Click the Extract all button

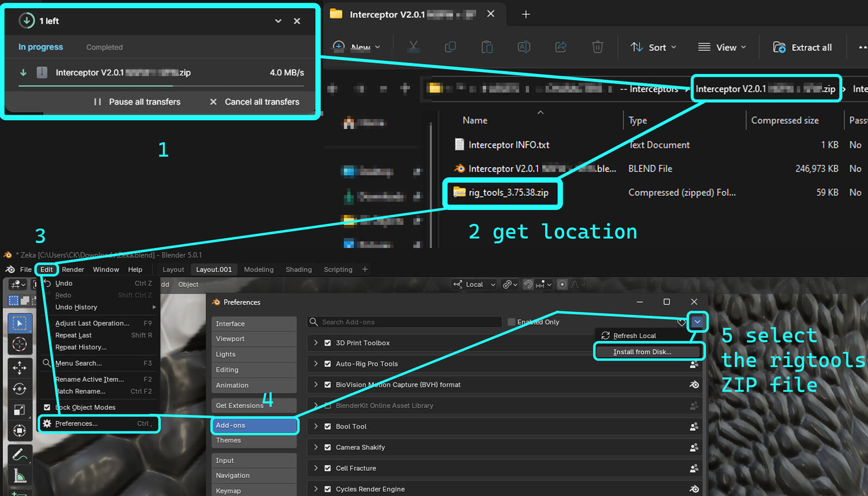(802, 47)
